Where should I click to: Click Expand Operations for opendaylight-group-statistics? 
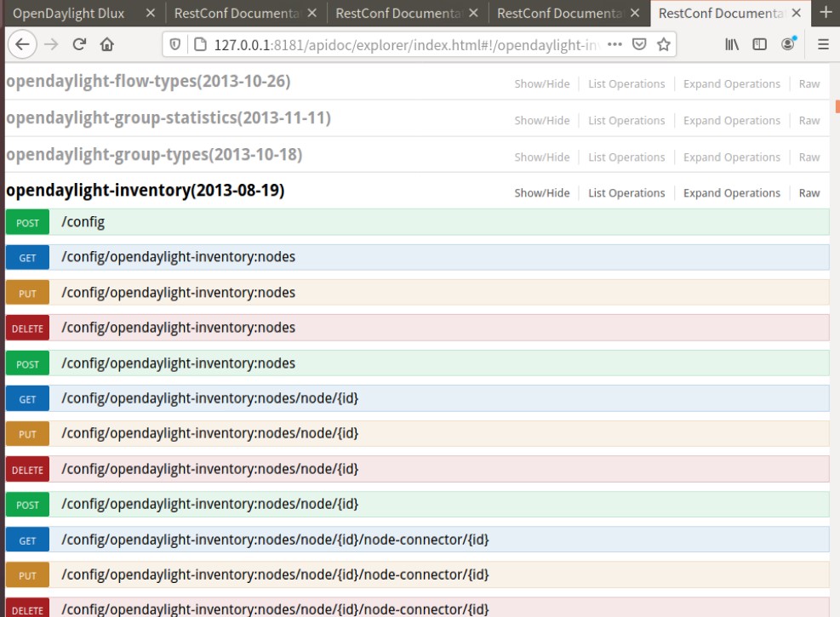(731, 121)
